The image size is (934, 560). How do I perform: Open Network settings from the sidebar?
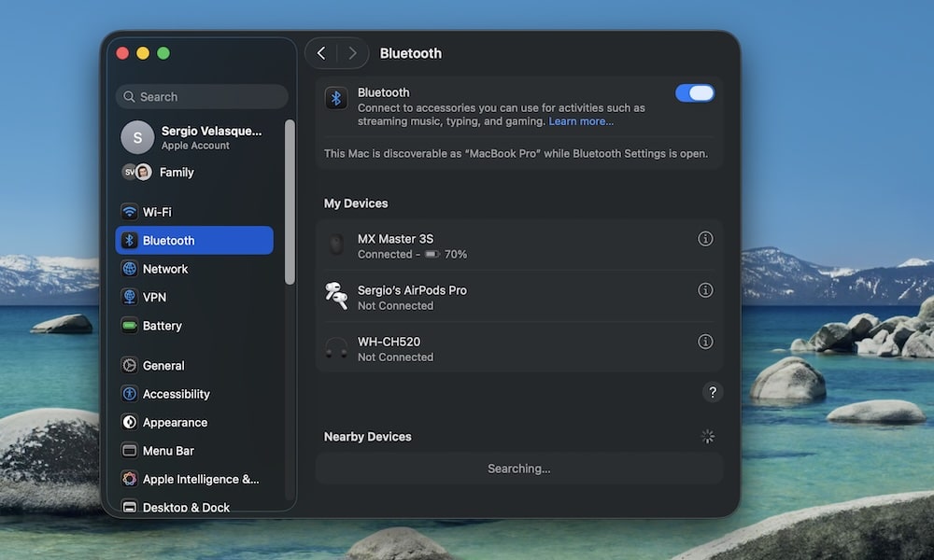point(130,269)
